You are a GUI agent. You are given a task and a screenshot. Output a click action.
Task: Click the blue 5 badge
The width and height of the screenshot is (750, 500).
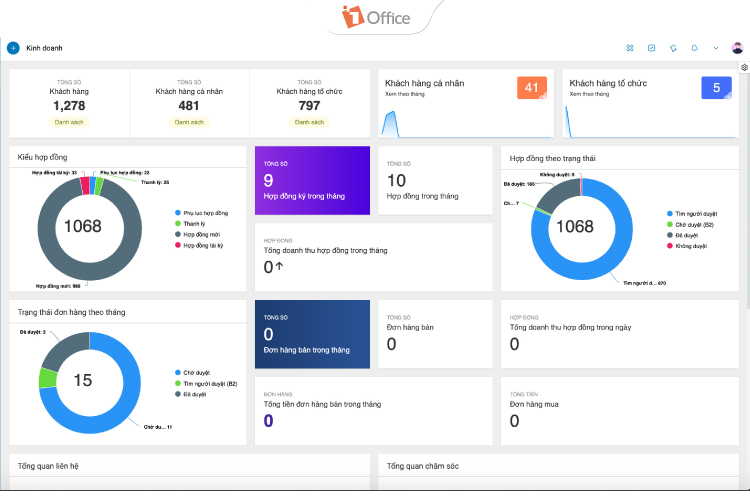tap(717, 88)
